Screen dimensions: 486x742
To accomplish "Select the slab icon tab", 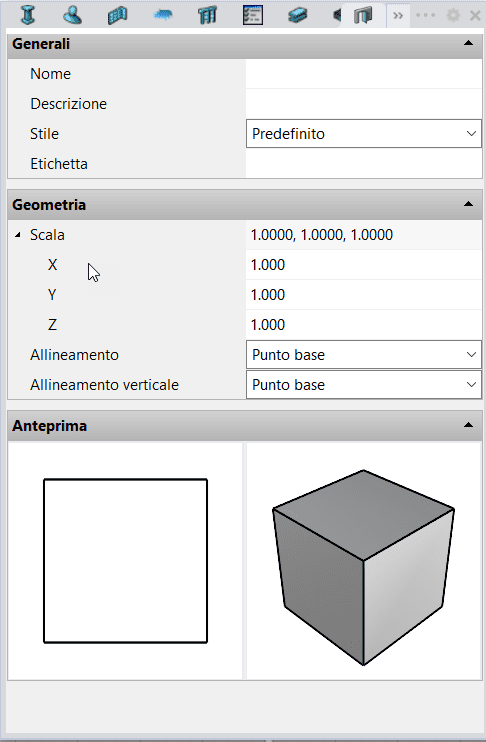I will [x=298, y=15].
